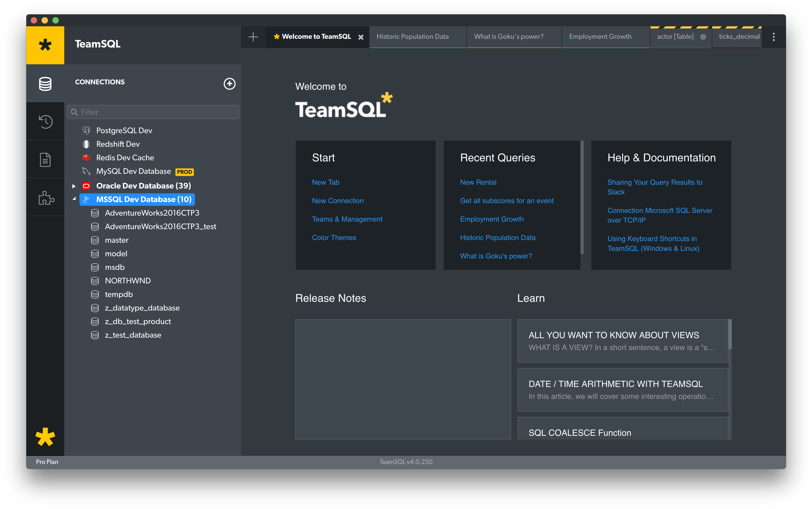This screenshot has width=812, height=509.
Task: Select the PostgreSQL Dev connection
Action: (124, 130)
